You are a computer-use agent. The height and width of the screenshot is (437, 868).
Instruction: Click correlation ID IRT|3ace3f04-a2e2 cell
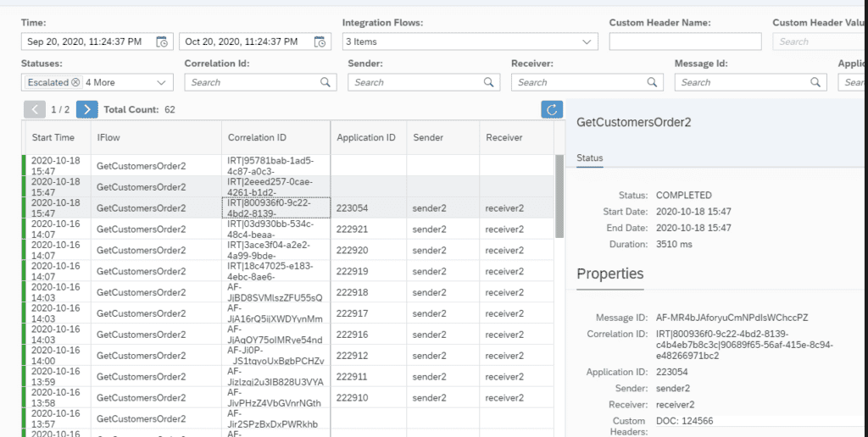(276, 250)
